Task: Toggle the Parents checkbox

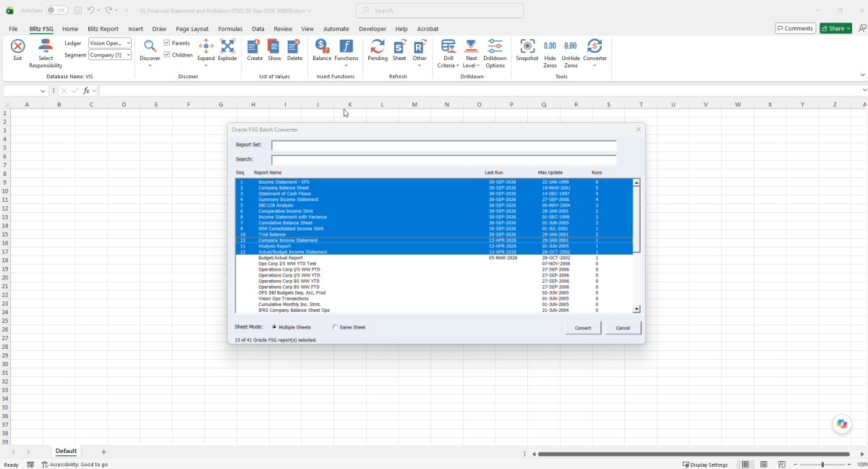Action: (167, 43)
